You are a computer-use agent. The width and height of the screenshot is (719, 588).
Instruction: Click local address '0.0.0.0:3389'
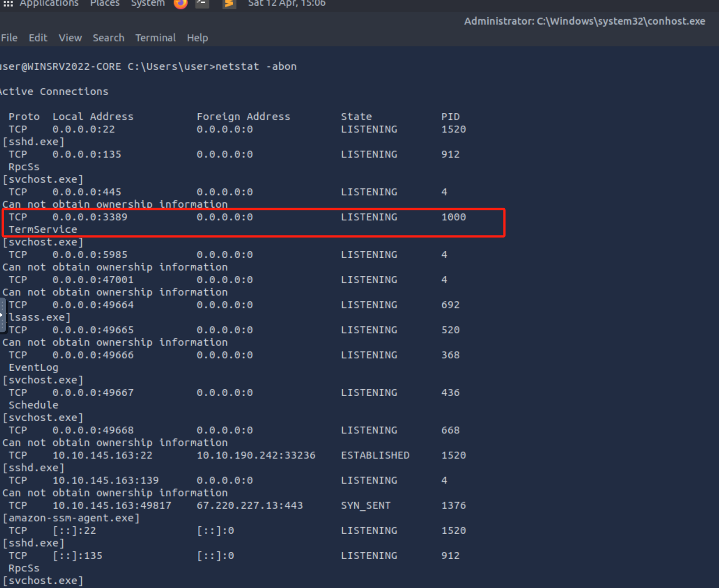[90, 217]
